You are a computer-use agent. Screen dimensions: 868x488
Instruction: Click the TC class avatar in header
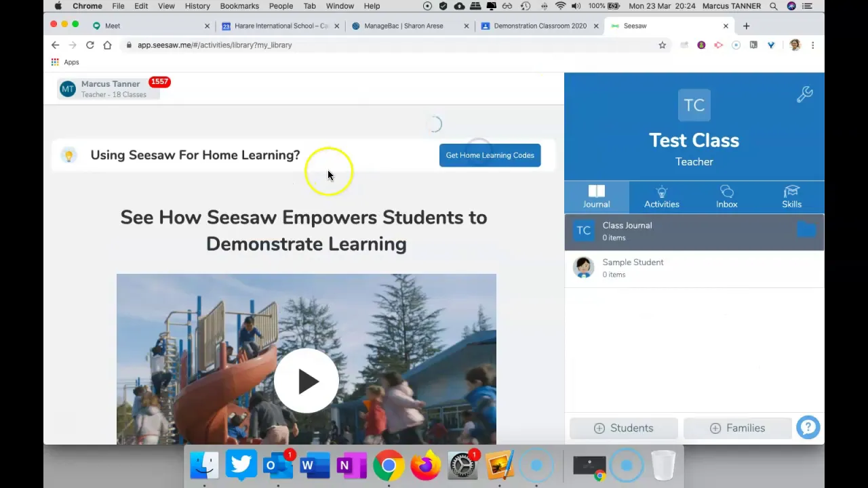(x=694, y=105)
